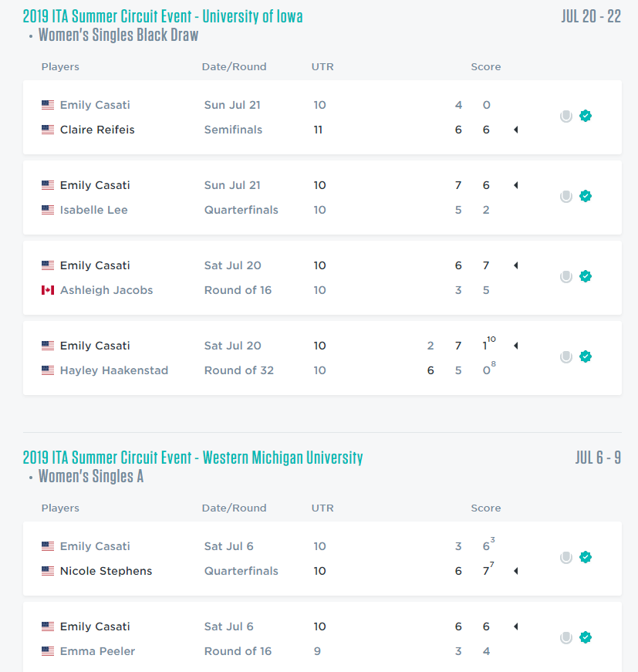Click verified badge on Ashleigh Jacobs match
638x672 pixels.
pyautogui.click(x=586, y=277)
